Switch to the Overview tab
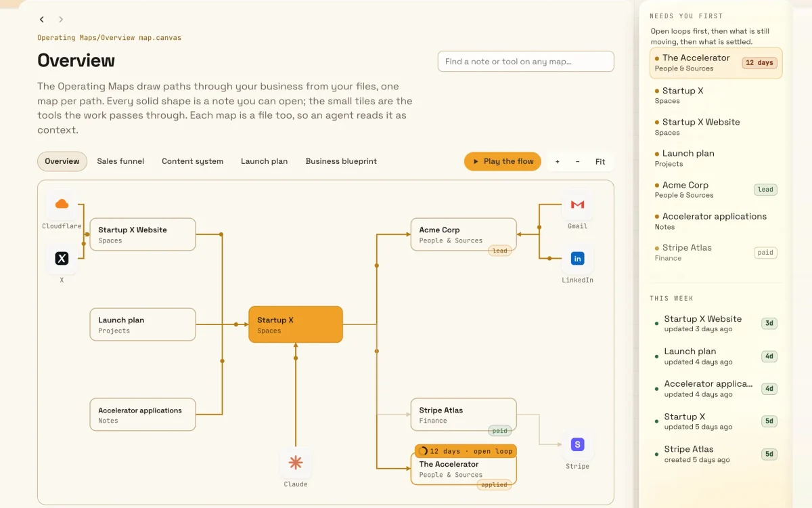 click(x=62, y=161)
